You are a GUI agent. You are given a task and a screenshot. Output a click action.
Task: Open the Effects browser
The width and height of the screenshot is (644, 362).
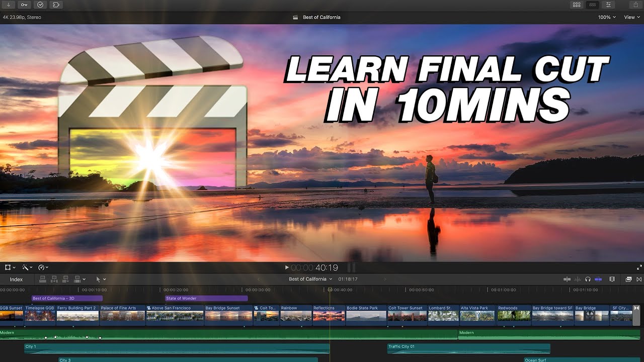(x=628, y=279)
